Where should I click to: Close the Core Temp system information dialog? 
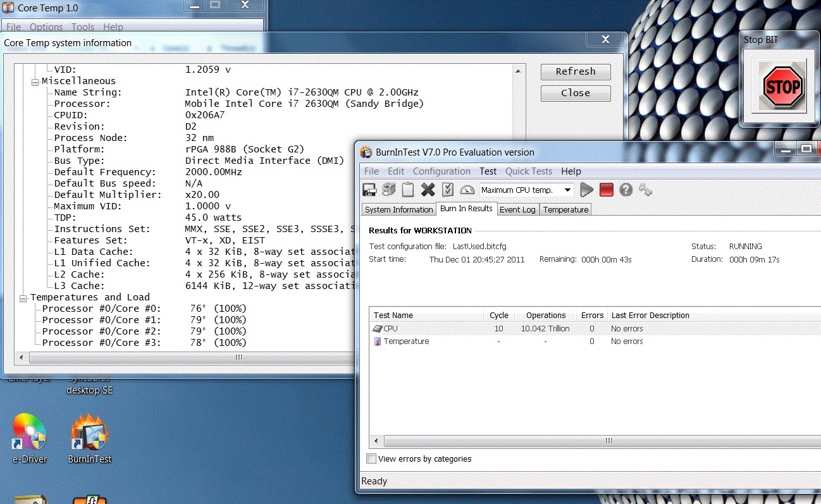pyautogui.click(x=605, y=39)
